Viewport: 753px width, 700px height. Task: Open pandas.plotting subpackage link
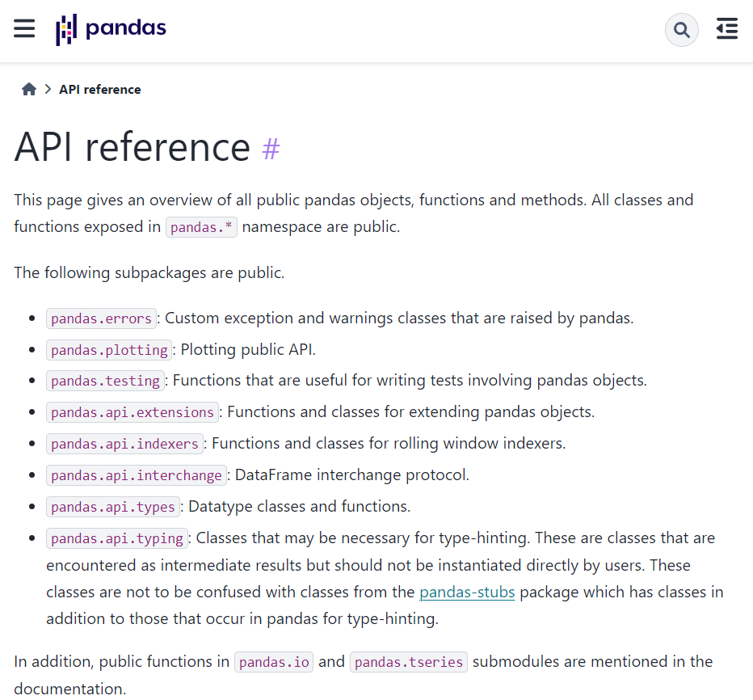click(x=109, y=350)
